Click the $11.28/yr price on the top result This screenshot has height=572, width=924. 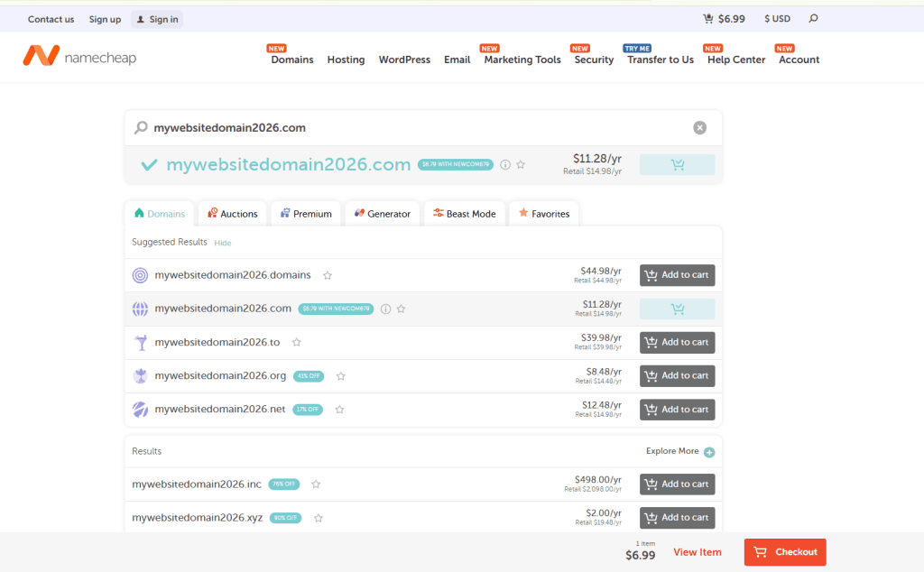[x=597, y=159]
